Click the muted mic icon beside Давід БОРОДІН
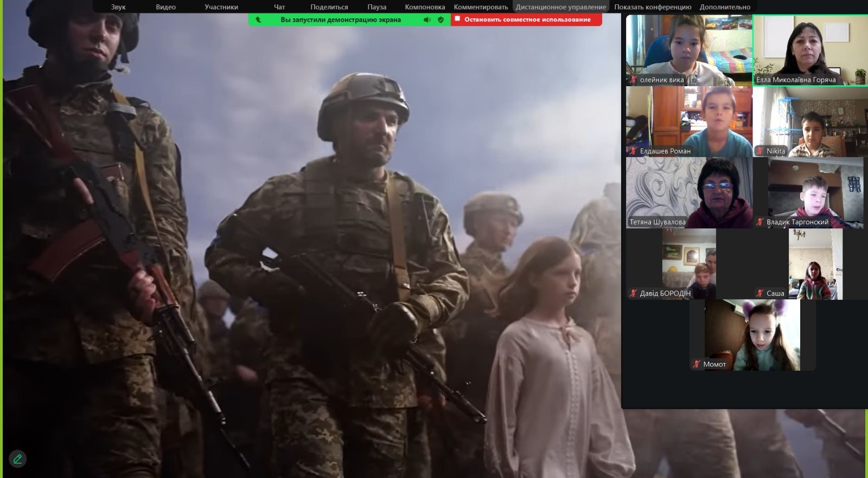 pyautogui.click(x=633, y=293)
